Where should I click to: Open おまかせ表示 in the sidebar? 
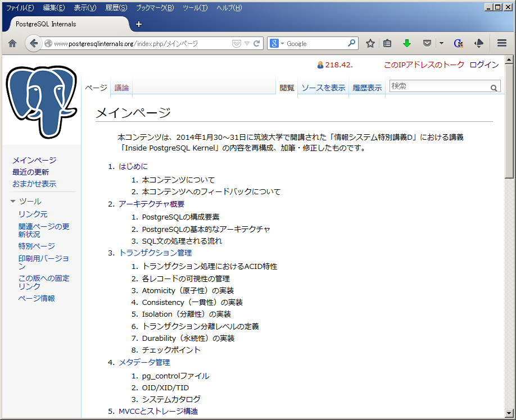pyautogui.click(x=34, y=184)
